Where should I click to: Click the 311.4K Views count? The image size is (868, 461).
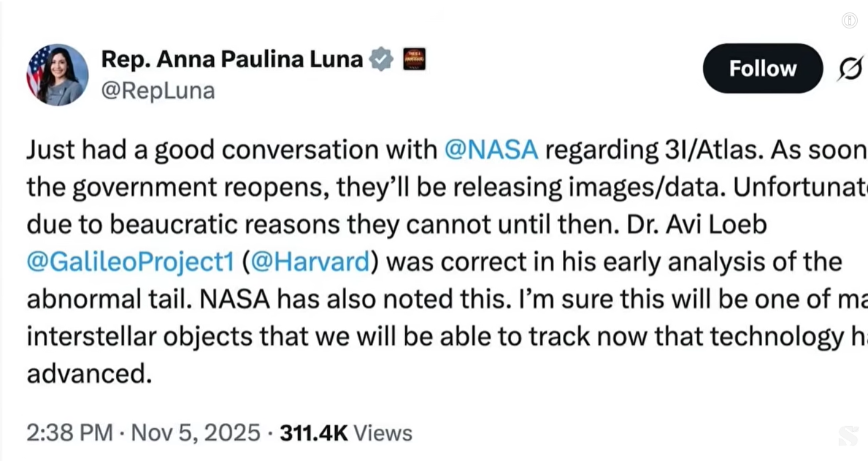(345, 433)
